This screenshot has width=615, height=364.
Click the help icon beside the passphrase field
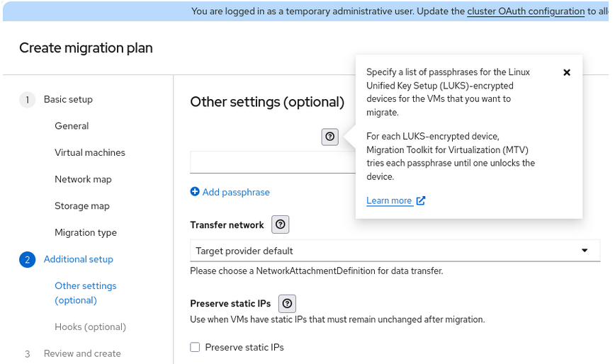click(x=329, y=137)
